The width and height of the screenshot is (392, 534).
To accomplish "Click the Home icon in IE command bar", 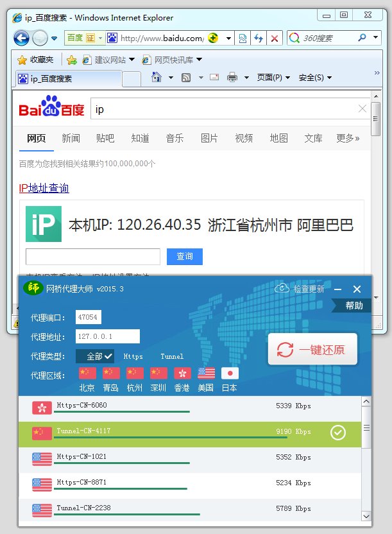I will 157,77.
